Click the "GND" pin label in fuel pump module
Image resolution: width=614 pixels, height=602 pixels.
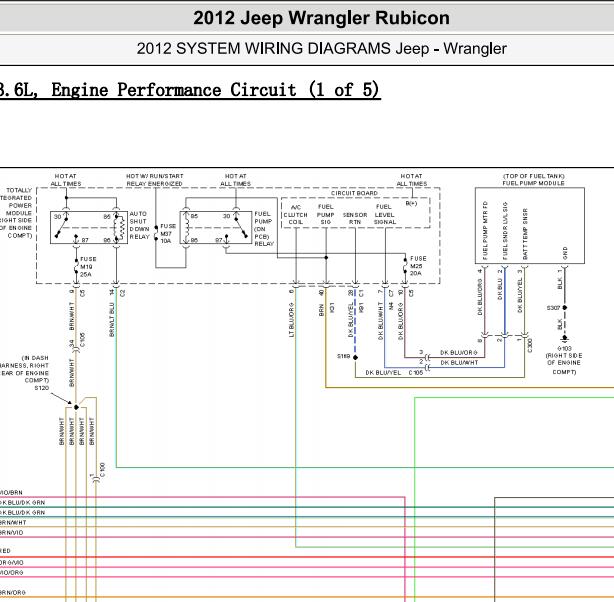click(565, 253)
